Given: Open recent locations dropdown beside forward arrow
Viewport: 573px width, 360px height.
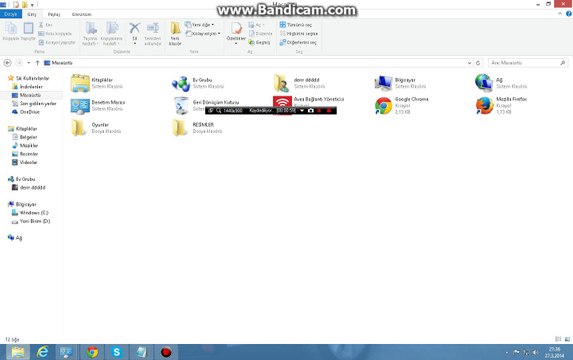Looking at the screenshot, I should [x=29, y=63].
